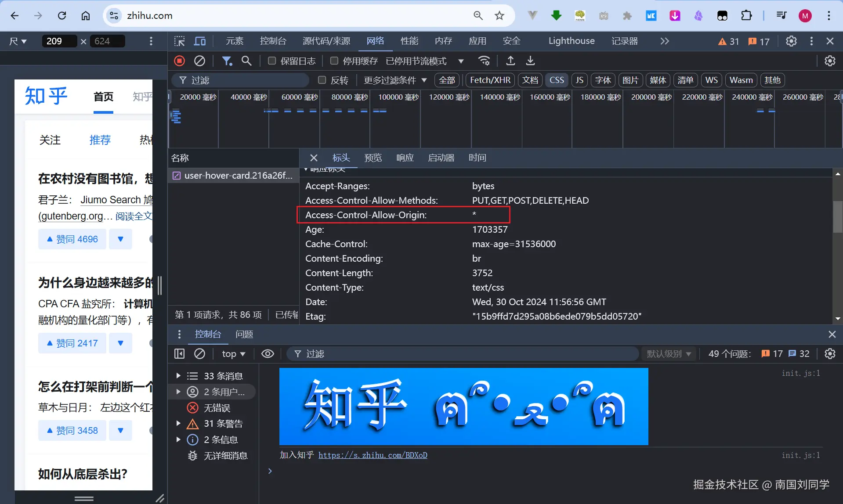Open the init.js:1 source link beside logo
The height and width of the screenshot is (504, 843).
pos(801,373)
